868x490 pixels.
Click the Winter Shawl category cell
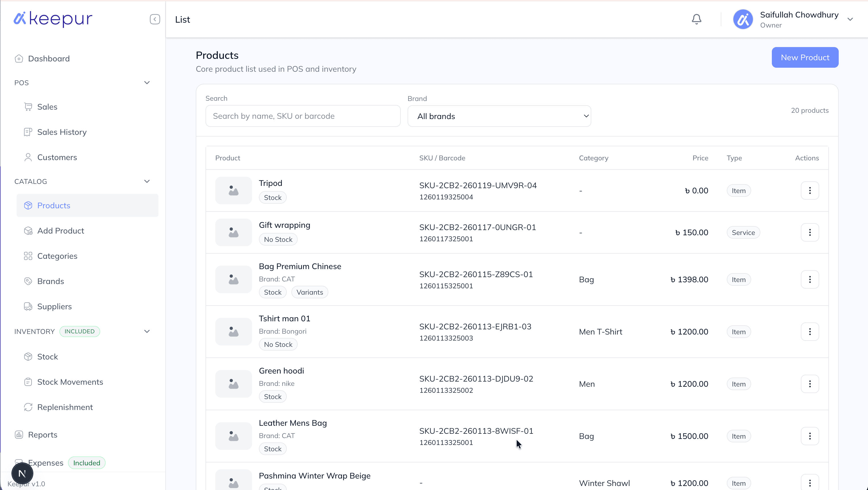tap(604, 483)
